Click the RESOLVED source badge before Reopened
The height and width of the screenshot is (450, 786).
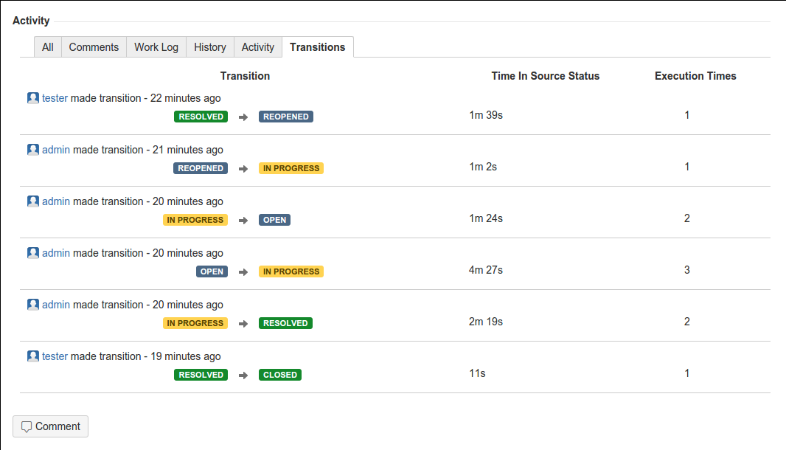(201, 117)
